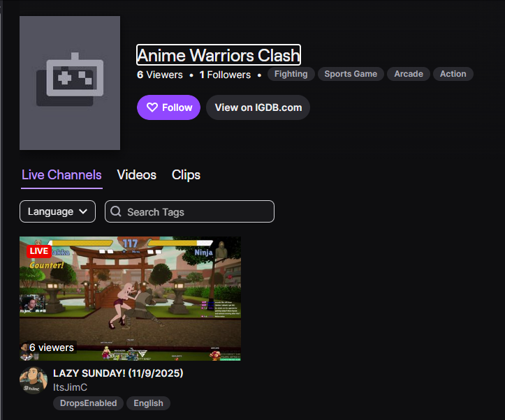Viewport: 505px width, 420px height.
Task: Click into the Search Tags field
Action: coord(189,211)
